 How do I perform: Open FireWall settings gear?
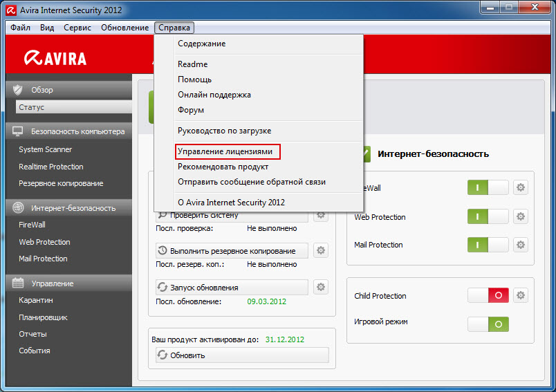pos(520,187)
